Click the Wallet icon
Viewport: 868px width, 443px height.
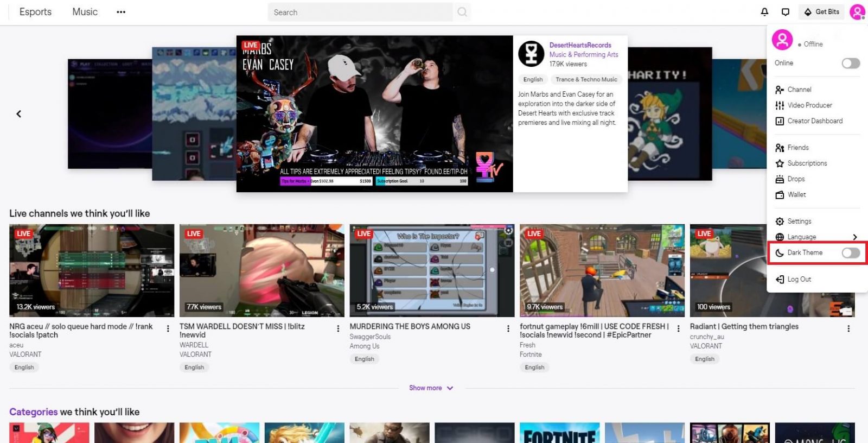pyautogui.click(x=780, y=195)
